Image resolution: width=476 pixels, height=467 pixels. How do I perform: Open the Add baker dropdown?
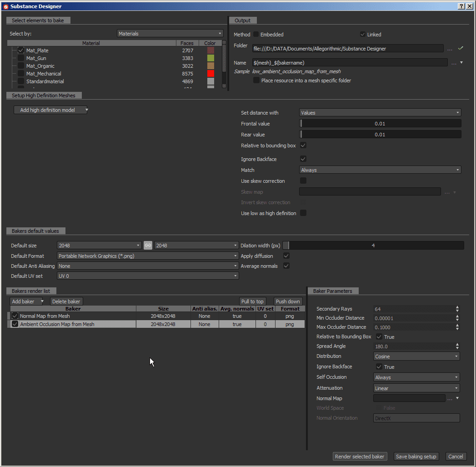pos(27,301)
